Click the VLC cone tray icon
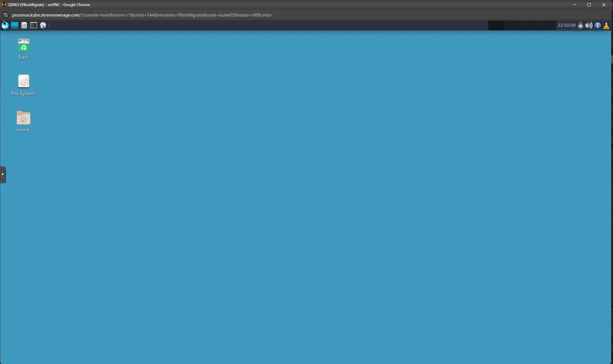The image size is (613, 364). [x=606, y=25]
